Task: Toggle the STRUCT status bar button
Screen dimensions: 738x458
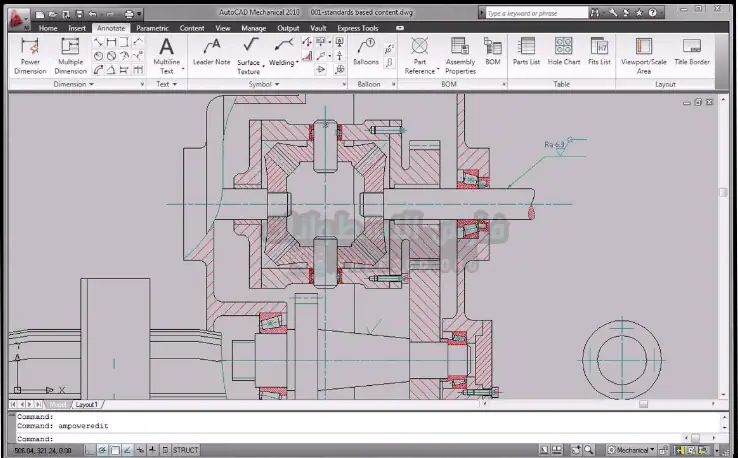Action: pos(186,451)
